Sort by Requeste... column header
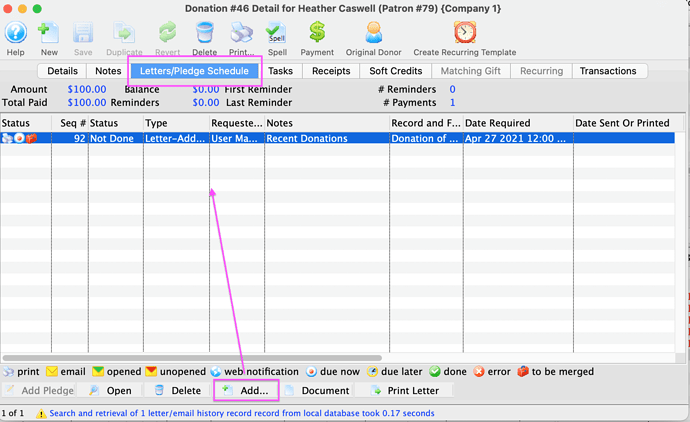This screenshot has width=690, height=422. [x=237, y=123]
